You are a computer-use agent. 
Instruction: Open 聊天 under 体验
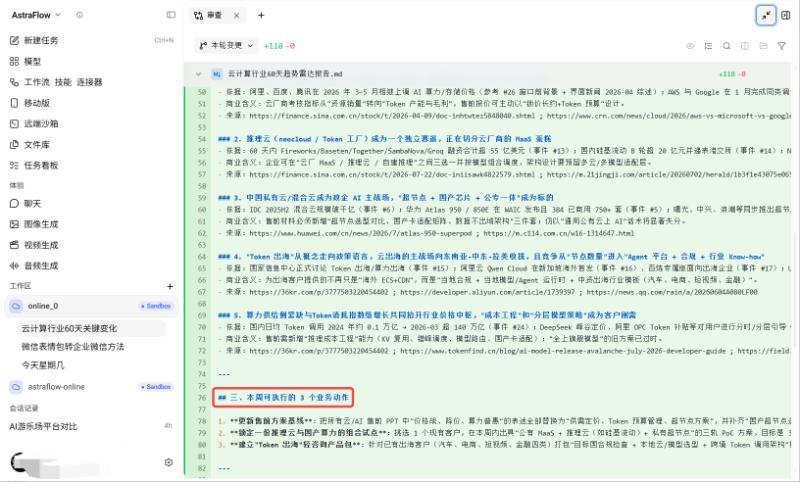click(32, 204)
